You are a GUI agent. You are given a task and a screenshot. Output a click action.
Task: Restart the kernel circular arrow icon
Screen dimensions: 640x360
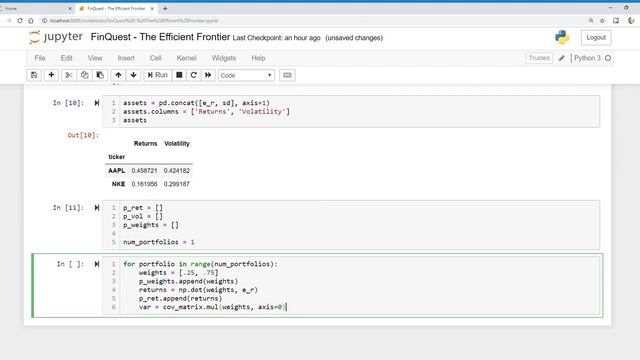pos(194,75)
